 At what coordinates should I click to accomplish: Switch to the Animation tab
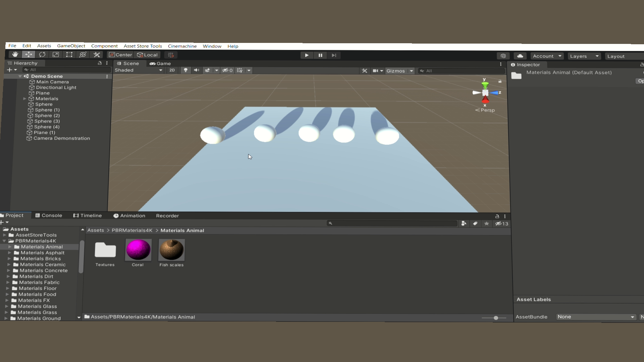coord(129,216)
